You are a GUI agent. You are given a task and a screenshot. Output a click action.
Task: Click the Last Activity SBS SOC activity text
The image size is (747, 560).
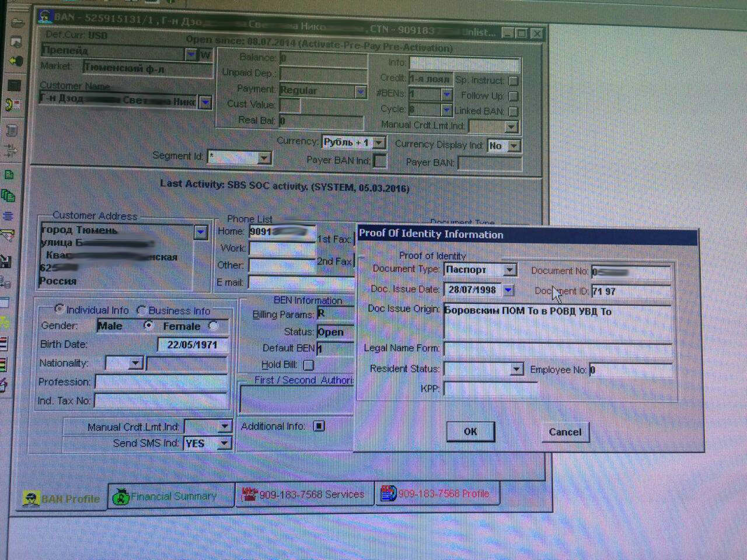point(285,187)
